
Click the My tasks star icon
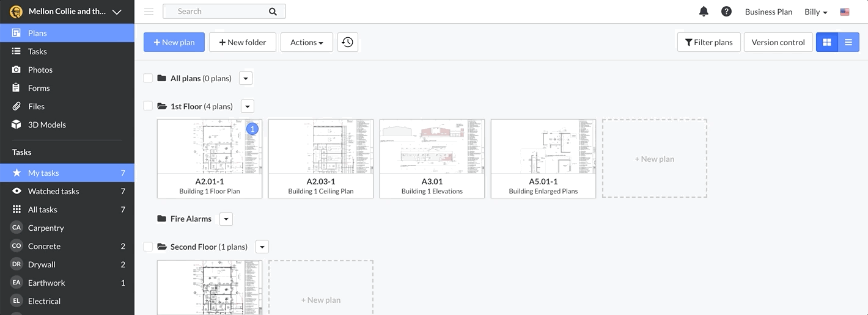(x=17, y=173)
